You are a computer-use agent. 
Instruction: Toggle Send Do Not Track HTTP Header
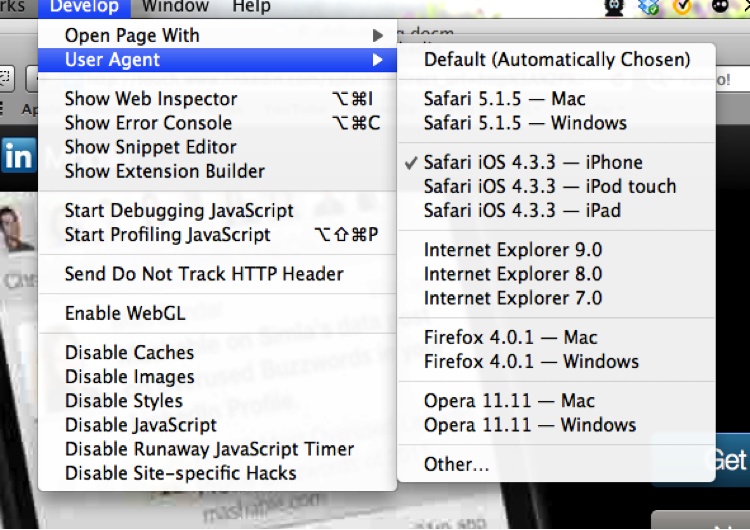pyautogui.click(x=217, y=274)
